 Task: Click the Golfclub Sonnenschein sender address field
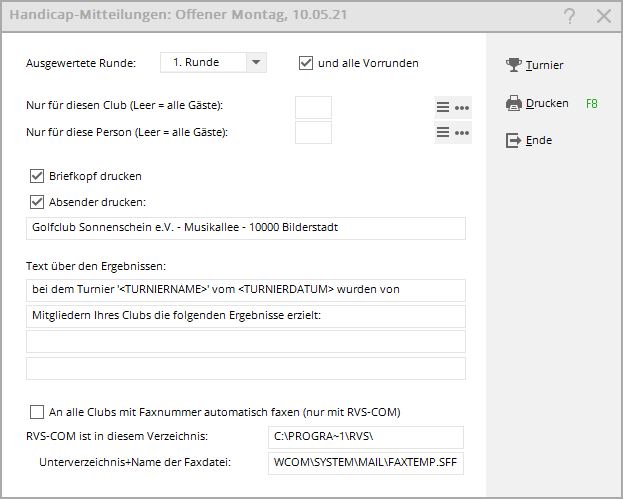[x=246, y=228]
